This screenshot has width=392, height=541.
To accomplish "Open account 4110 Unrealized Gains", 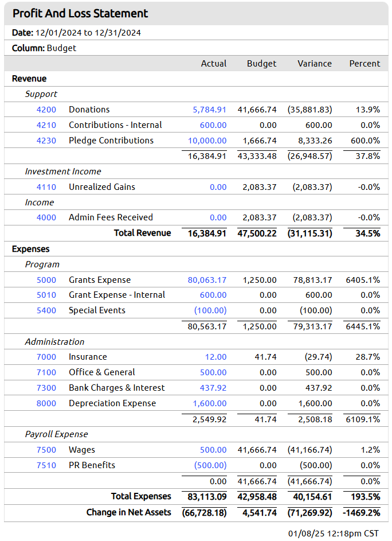I will pyautogui.click(x=46, y=187).
